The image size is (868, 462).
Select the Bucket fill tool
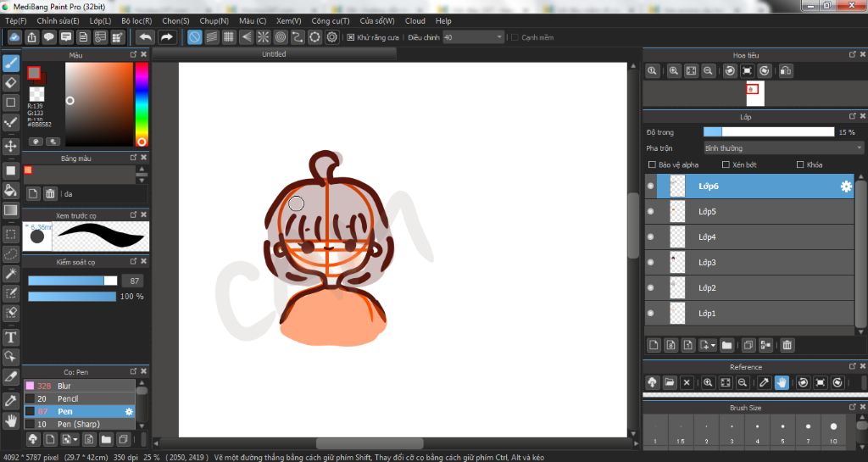pos(10,191)
